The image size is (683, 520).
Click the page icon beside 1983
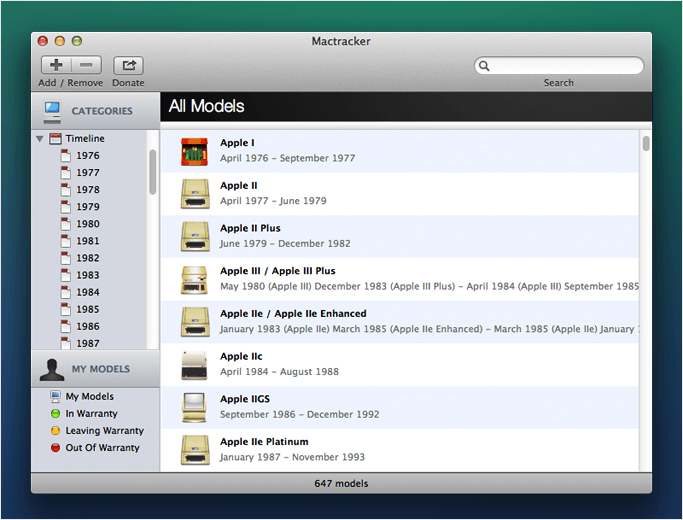(x=65, y=275)
